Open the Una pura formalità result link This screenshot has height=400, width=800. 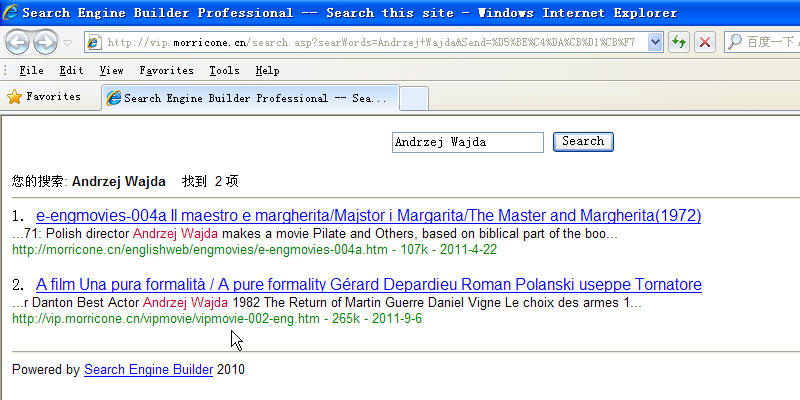369,284
